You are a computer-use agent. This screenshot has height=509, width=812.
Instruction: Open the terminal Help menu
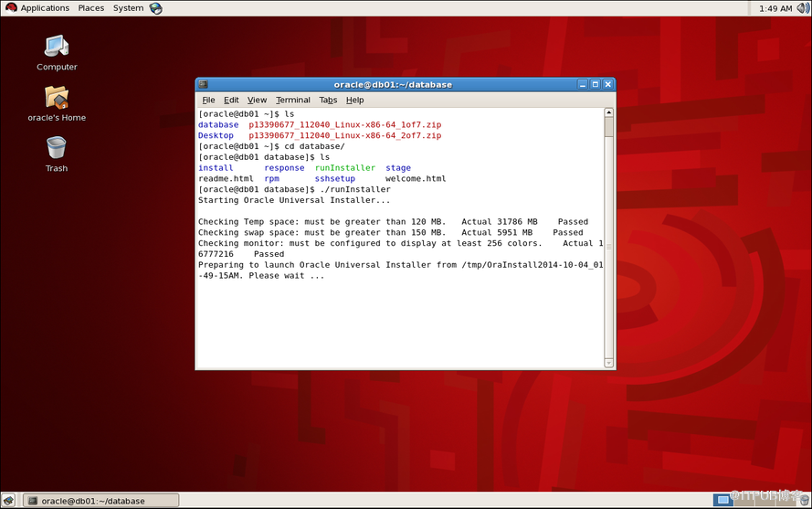pyautogui.click(x=354, y=100)
